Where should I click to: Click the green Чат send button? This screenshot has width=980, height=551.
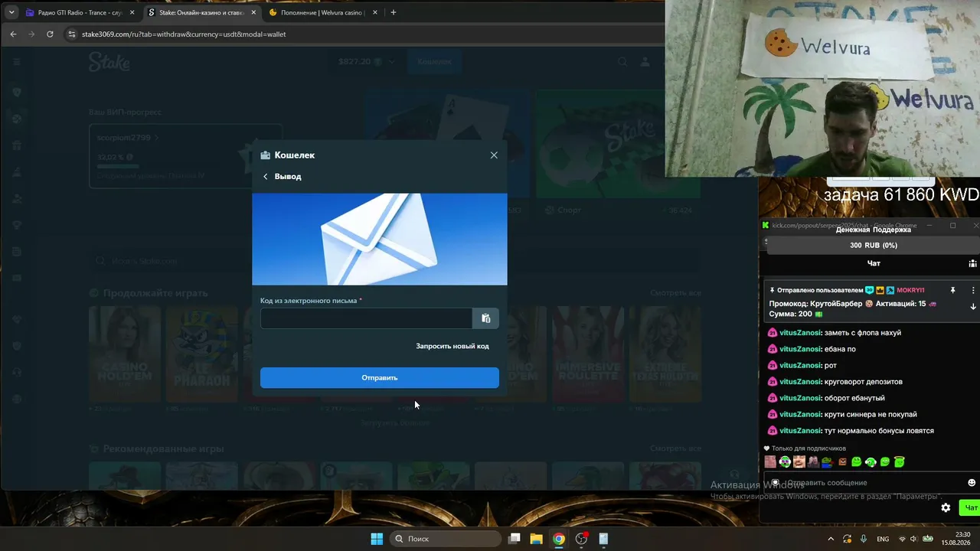(971, 507)
